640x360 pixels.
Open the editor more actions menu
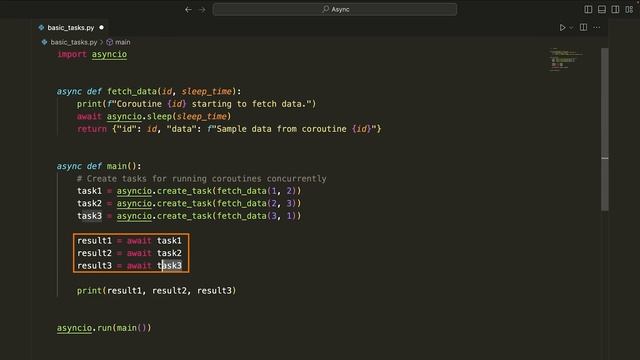[x=597, y=27]
